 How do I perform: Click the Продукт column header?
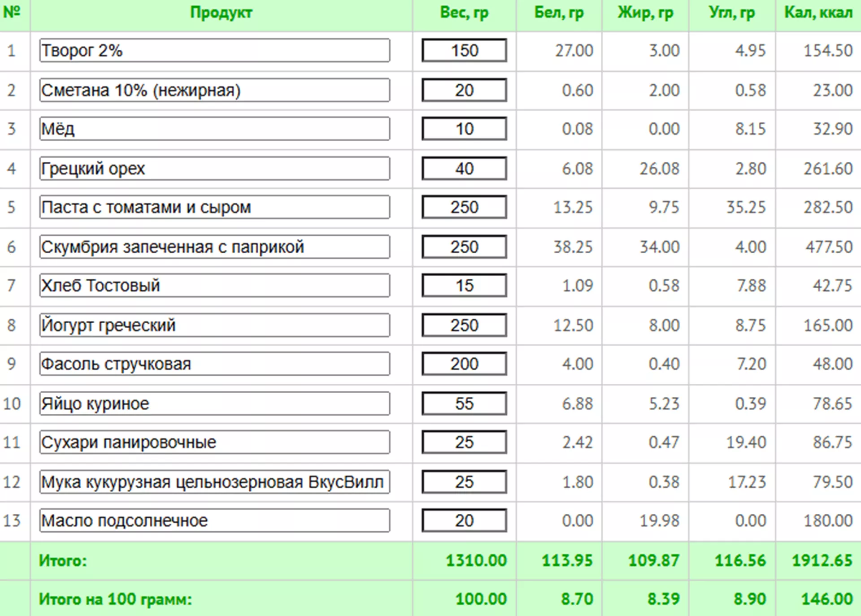(221, 13)
